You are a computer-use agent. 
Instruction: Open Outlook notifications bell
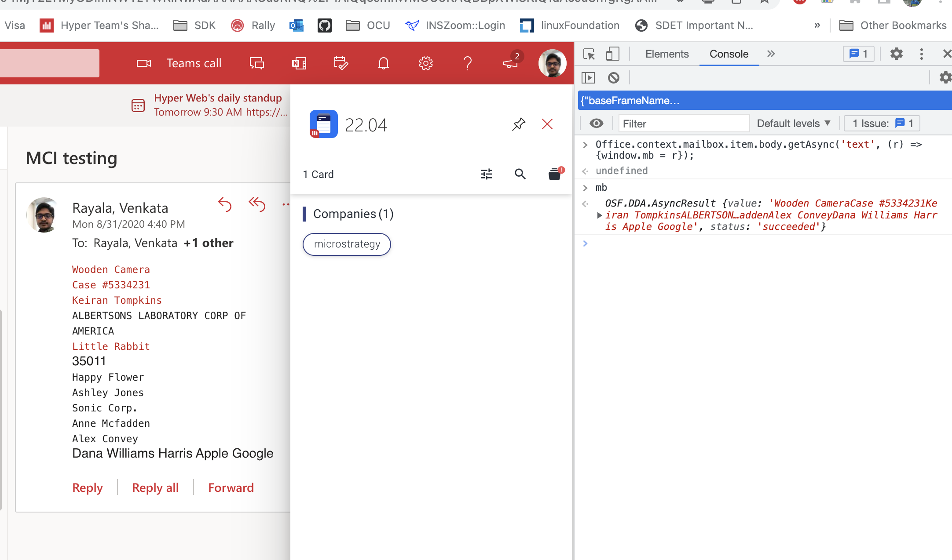point(383,63)
